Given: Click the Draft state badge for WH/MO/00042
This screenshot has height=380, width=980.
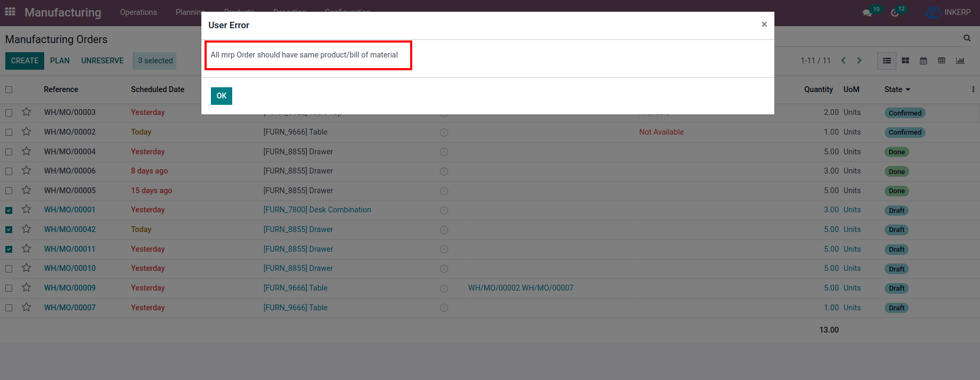Looking at the screenshot, I should tap(897, 230).
